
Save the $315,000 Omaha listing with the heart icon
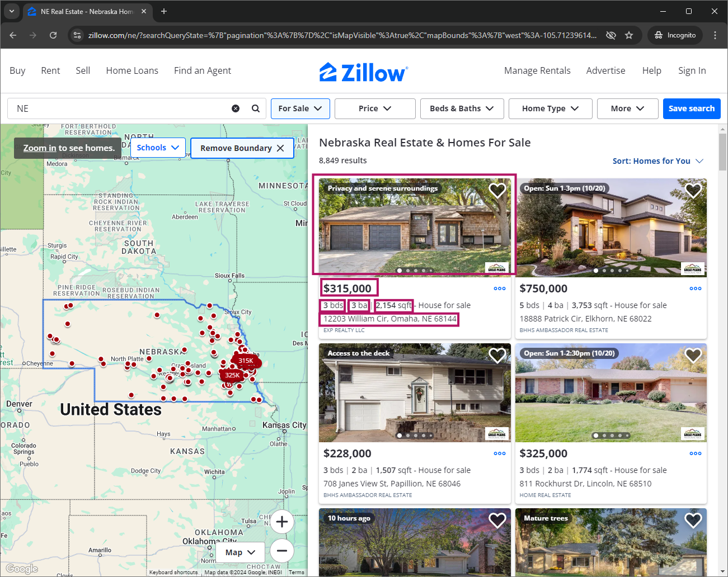[x=497, y=190]
